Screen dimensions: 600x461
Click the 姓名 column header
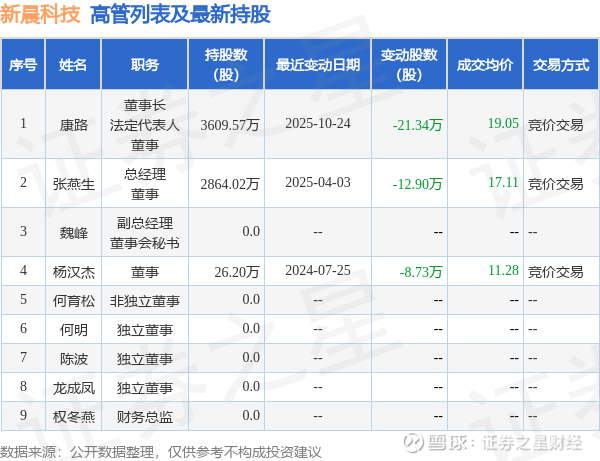73,64
